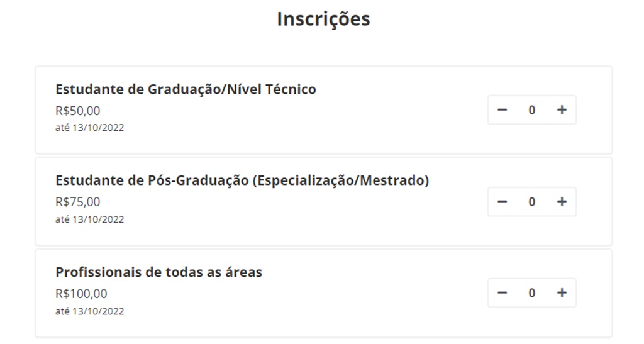Click deadline date under the R$75,00 price
Screen dimensions: 644x344
pos(89,219)
